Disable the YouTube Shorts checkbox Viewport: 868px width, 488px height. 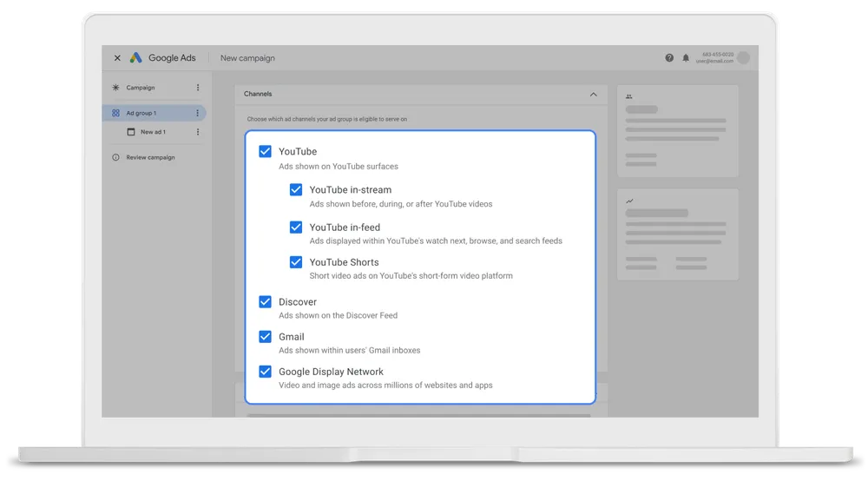(x=296, y=262)
